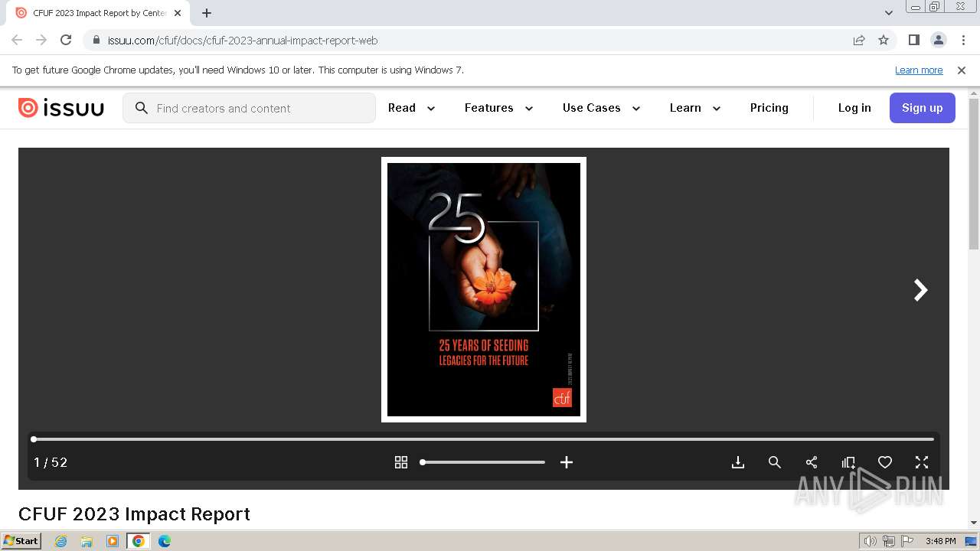Open the Pricing page
The image size is (980, 551).
769,108
